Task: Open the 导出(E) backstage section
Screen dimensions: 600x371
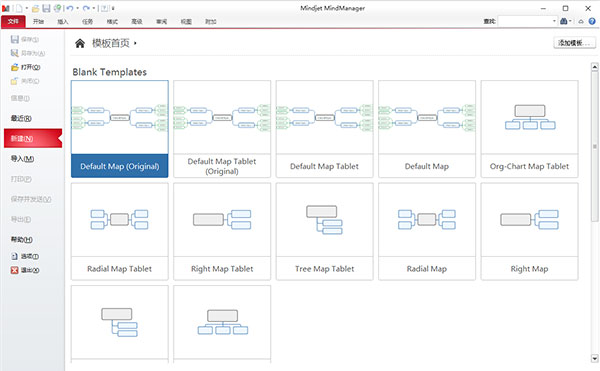Action: click(x=21, y=219)
